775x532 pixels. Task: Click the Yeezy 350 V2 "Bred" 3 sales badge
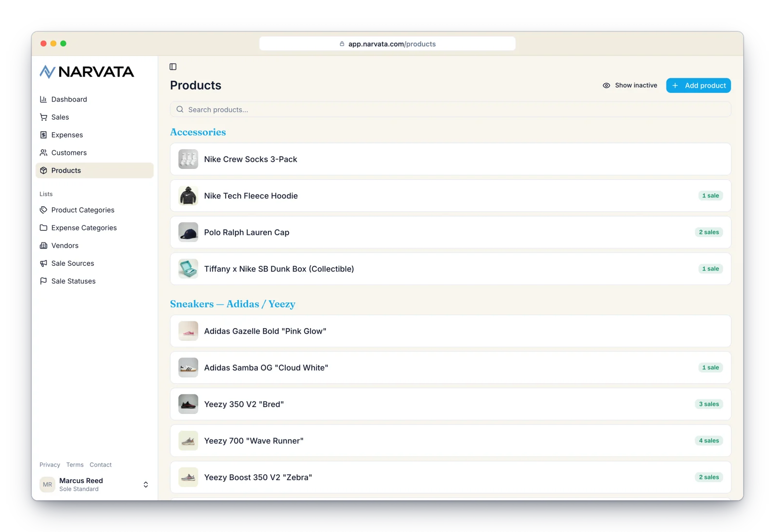pyautogui.click(x=709, y=404)
